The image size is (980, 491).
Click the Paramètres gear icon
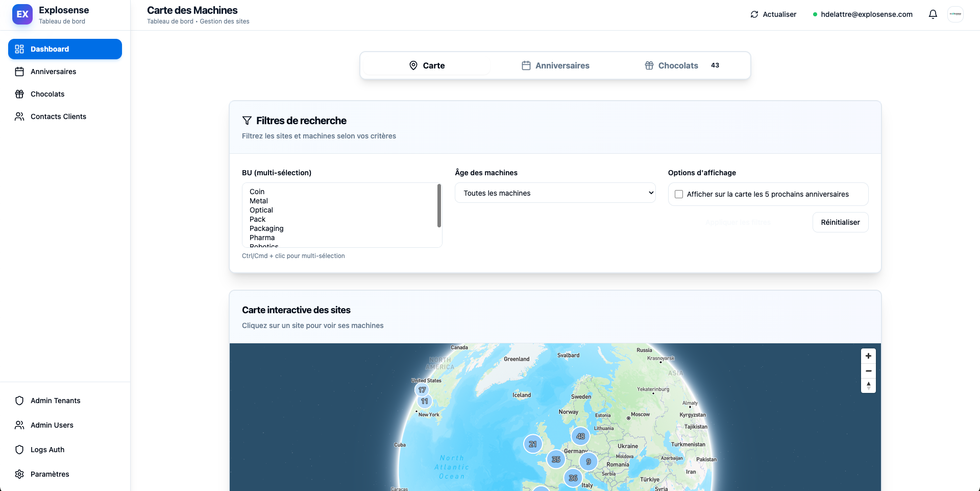pyautogui.click(x=19, y=474)
